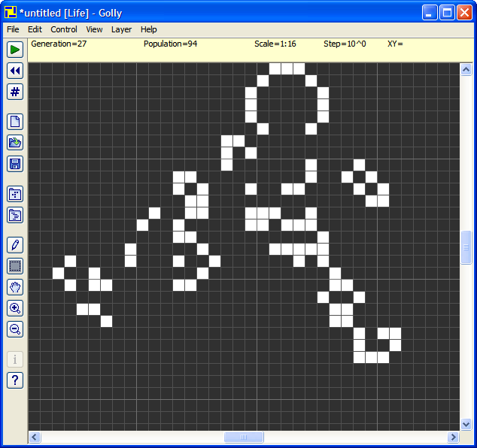
Task: Toggle the show scripts folder panel
Action: point(15,215)
